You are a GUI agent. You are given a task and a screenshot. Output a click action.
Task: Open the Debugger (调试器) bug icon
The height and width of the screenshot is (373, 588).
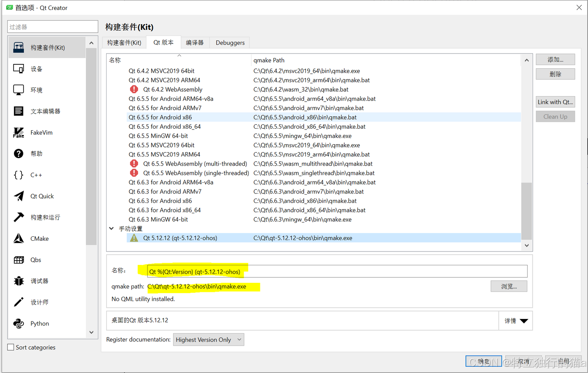point(19,281)
